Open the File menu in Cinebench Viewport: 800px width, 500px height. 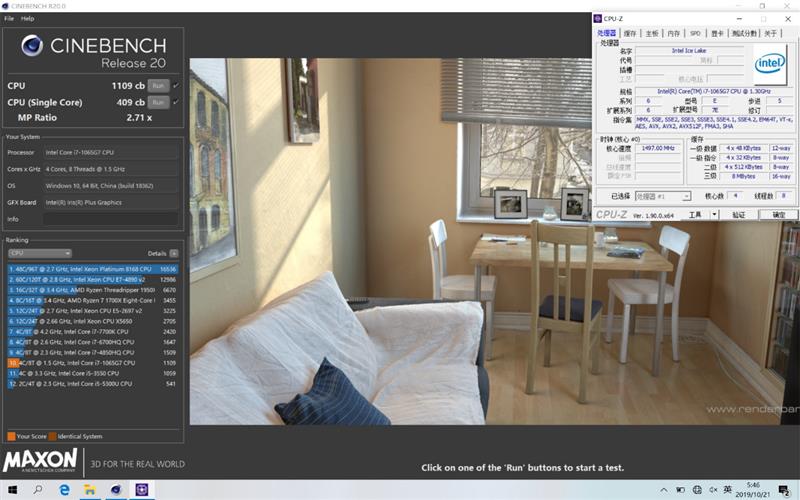click(9, 18)
